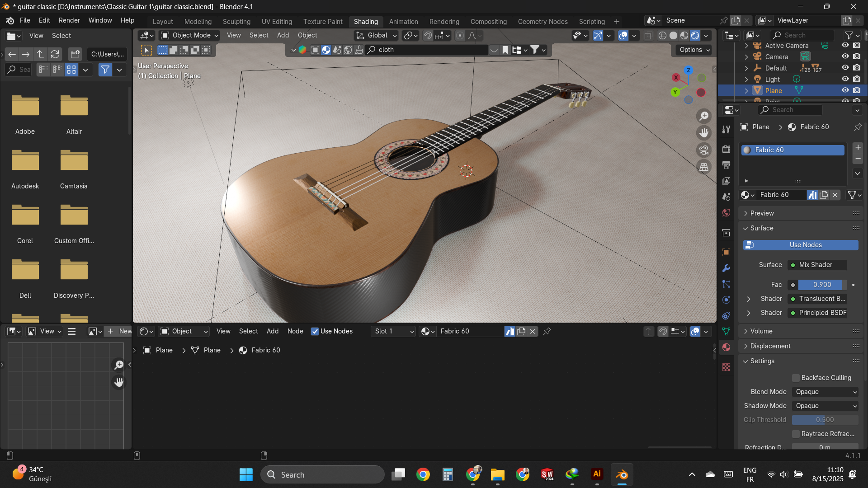The image size is (868, 488).
Task: Click the Use Nodes button in Surface panel
Action: click(x=801, y=245)
